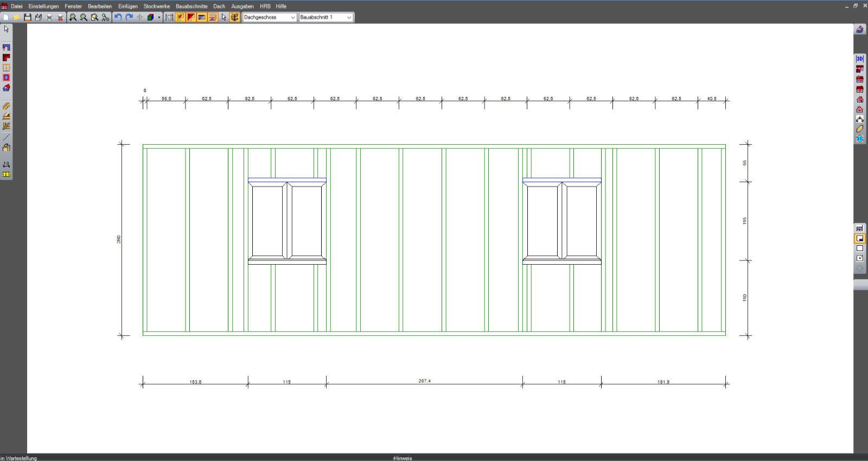Viewport: 868px width, 461px height.
Task: Toggle the highlighted orange view-mode button at right
Action: (x=860, y=239)
